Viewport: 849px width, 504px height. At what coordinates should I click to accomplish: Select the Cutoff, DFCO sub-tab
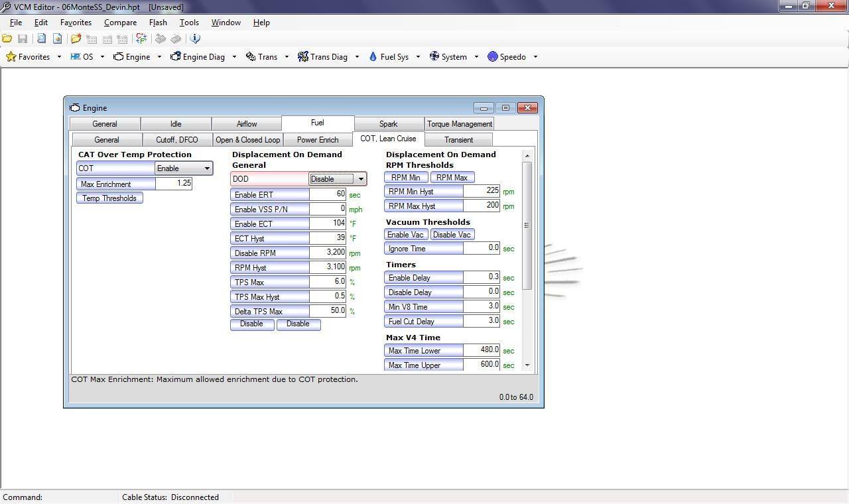pos(177,140)
